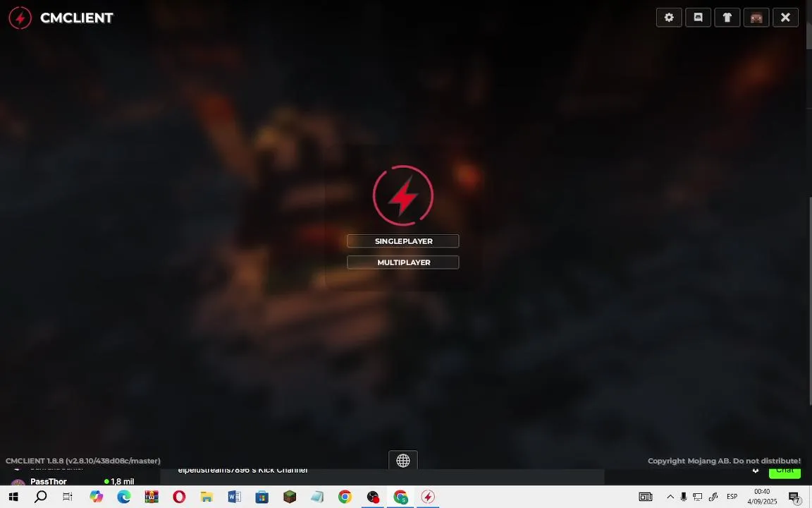The width and height of the screenshot is (812, 508).
Task: Start a Singleplayer game
Action: [403, 241]
